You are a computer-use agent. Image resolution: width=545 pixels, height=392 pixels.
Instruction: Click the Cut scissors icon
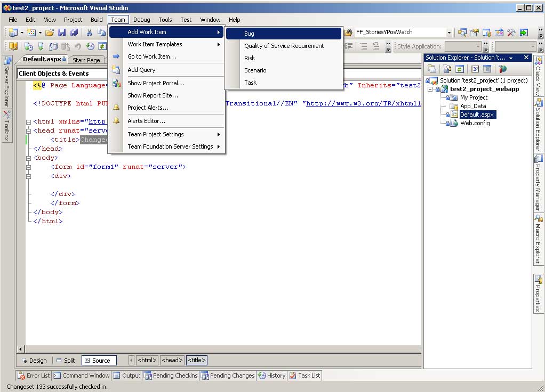click(90, 32)
